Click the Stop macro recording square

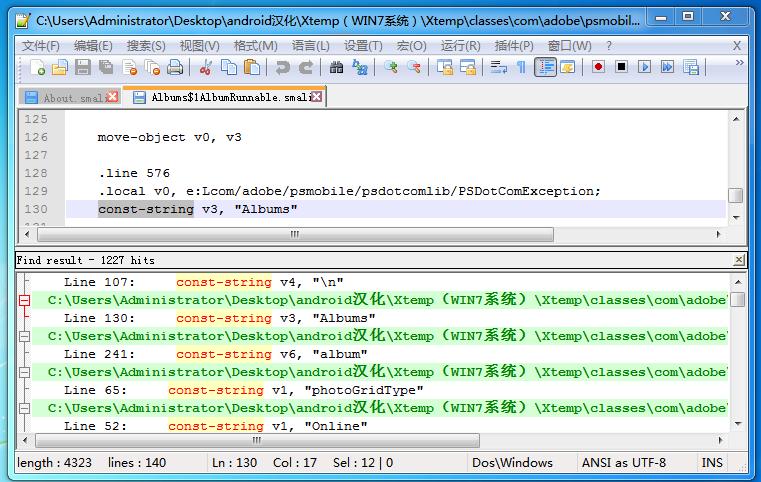pos(621,67)
